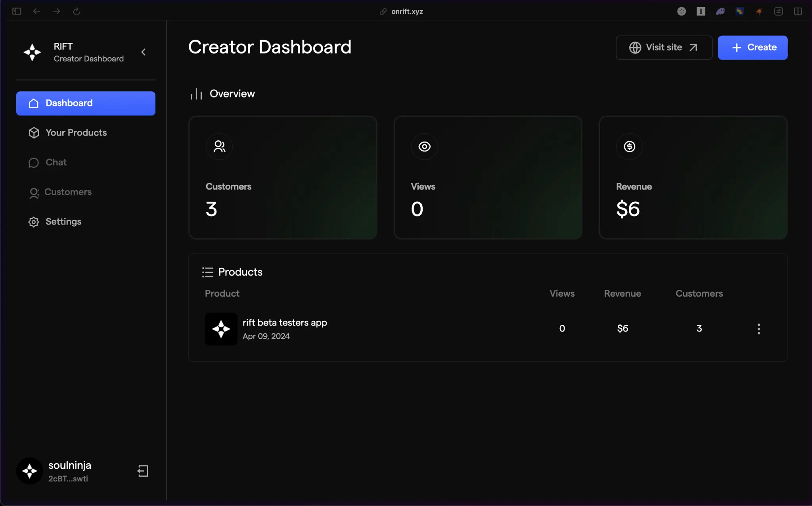The height and width of the screenshot is (506, 812).
Task: Click the Visit site button
Action: coord(664,48)
